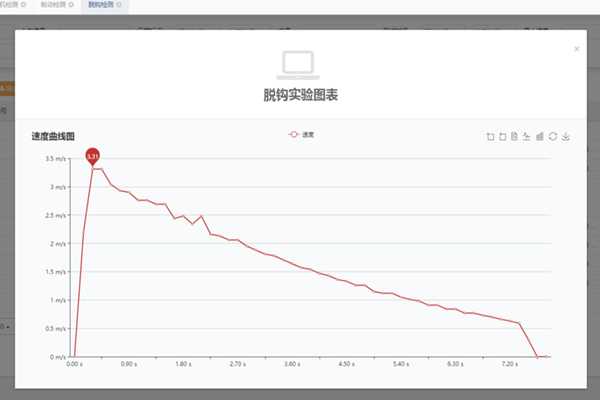Click the 3.31 peak marker pin
Viewport: 600px width, 400px height.
92,155
